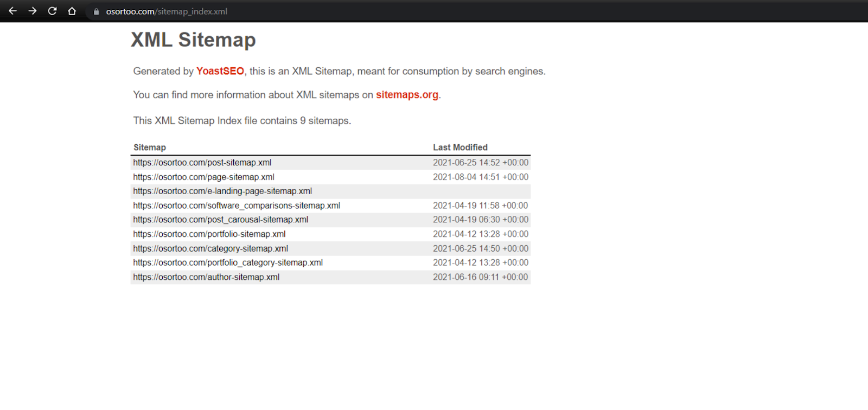This screenshot has height=410, width=868.
Task: Click the browser back arrow
Action: [x=13, y=11]
